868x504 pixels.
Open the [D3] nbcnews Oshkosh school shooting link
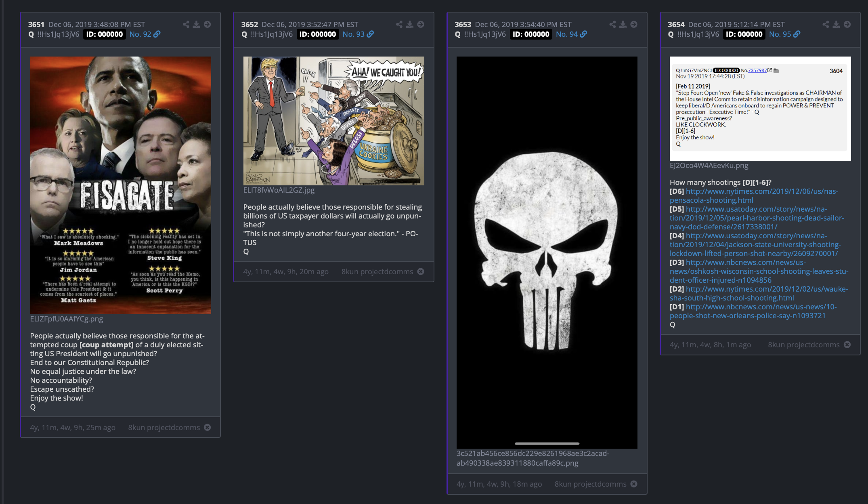tap(759, 271)
